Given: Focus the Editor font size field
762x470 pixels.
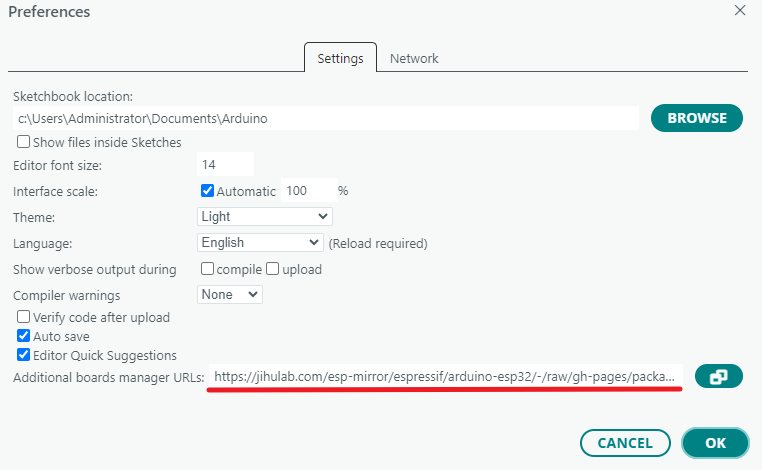Looking at the screenshot, I should coord(225,164).
